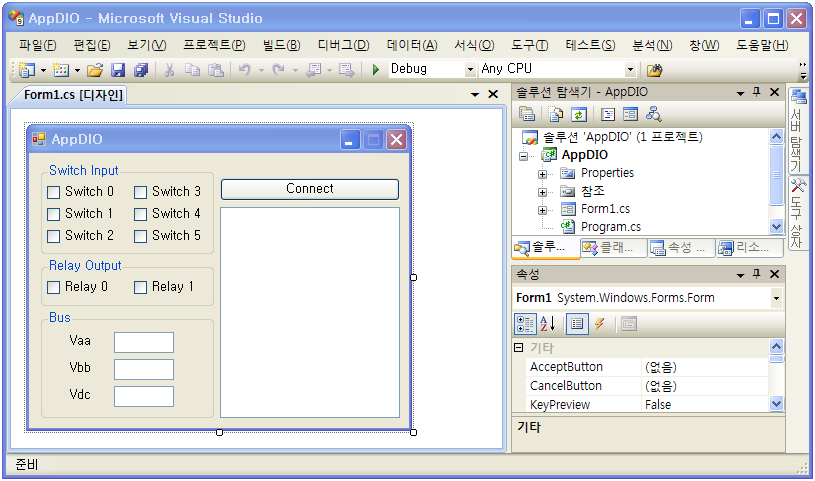Viewport: 815px width, 481px height.
Task: Open the Any CPU platform dropdown
Action: (x=630, y=69)
